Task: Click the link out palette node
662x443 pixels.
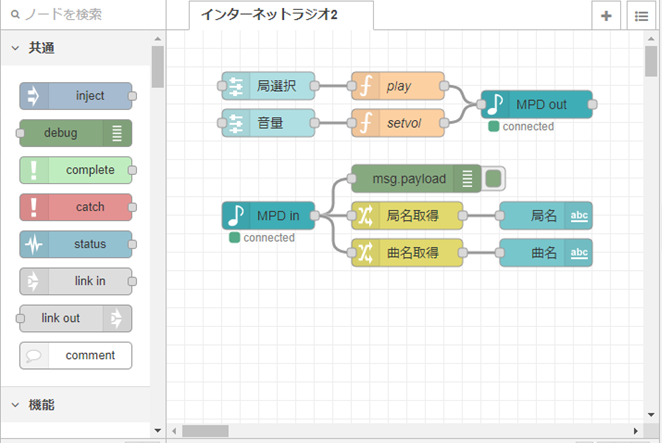Action: click(76, 318)
